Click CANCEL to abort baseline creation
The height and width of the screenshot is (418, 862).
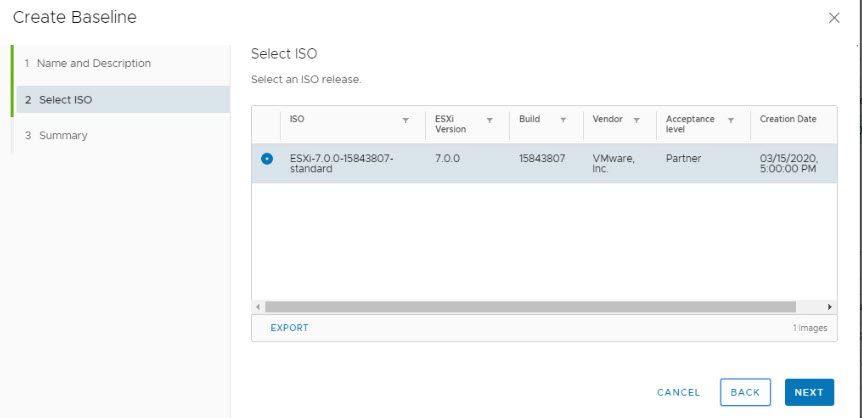[678, 393]
